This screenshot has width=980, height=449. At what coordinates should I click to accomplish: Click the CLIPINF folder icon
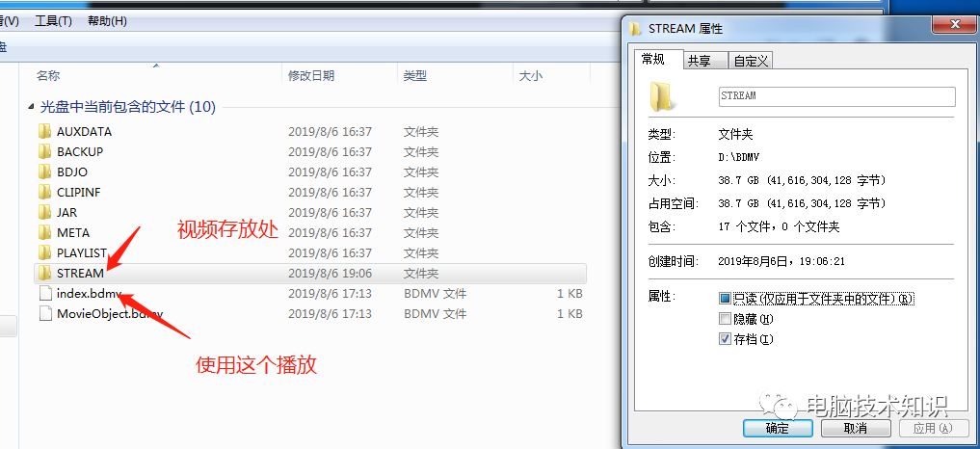pos(44,192)
